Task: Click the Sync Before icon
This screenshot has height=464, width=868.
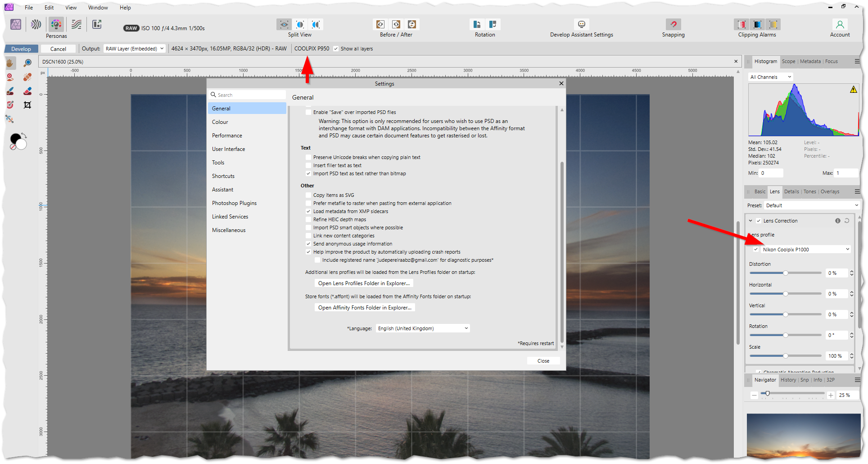Action: [380, 24]
